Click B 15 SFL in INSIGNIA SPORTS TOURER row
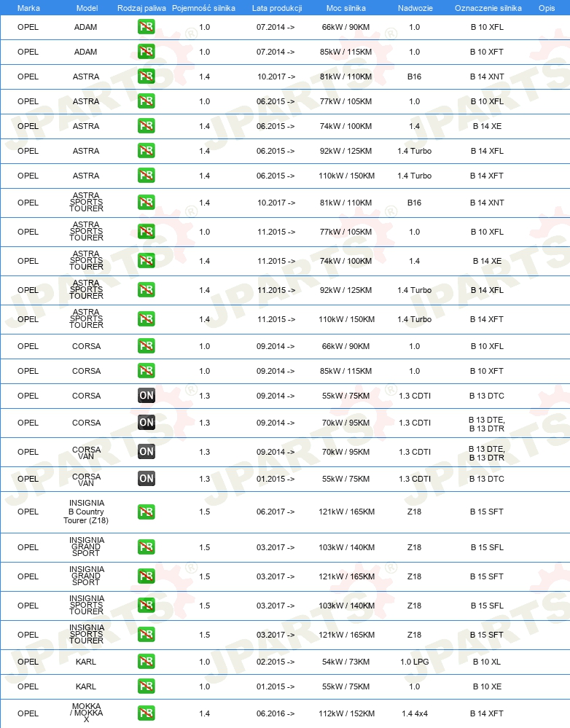 (x=487, y=606)
